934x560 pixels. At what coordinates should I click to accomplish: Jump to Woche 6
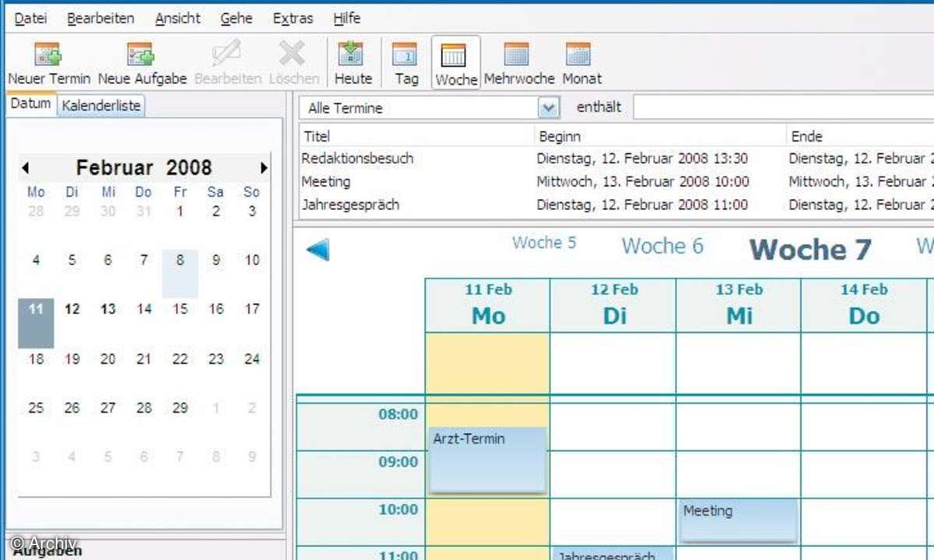662,246
